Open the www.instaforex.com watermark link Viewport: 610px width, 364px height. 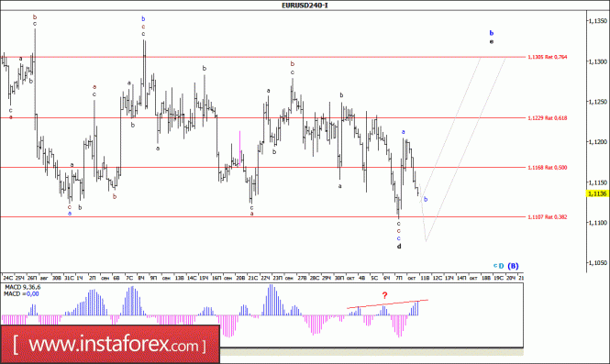pos(110,345)
